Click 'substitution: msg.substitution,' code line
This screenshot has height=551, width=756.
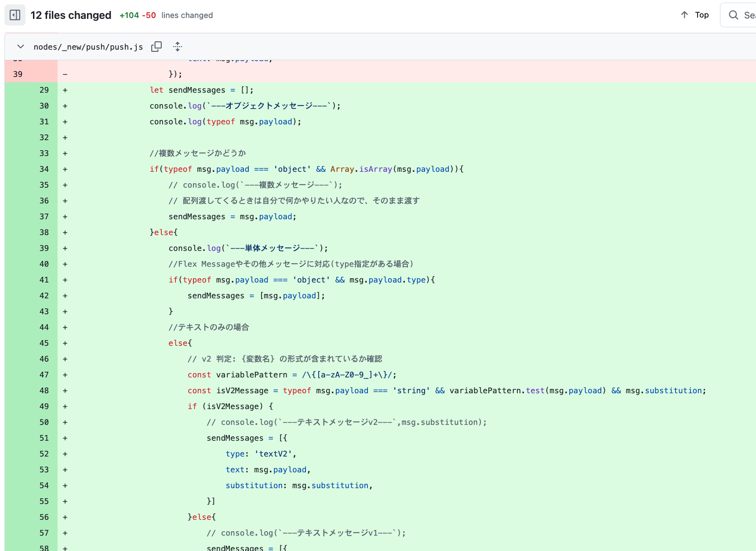[299, 486]
